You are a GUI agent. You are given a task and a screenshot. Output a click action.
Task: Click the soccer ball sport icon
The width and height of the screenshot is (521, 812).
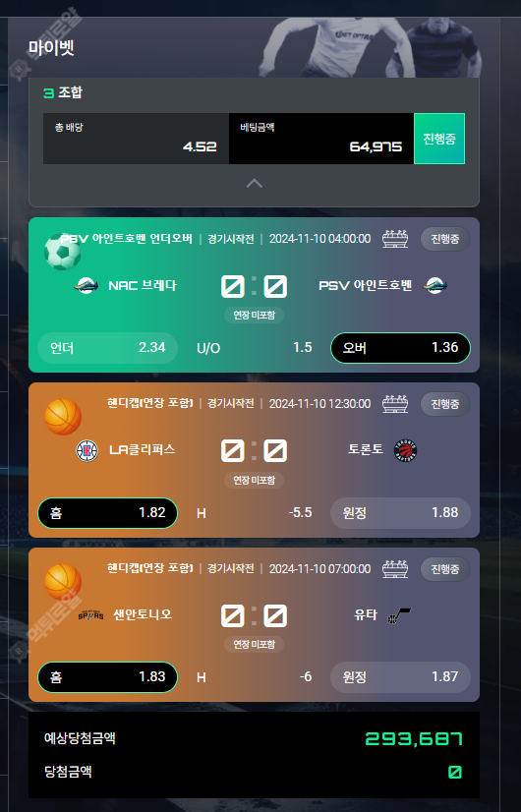coord(62,252)
